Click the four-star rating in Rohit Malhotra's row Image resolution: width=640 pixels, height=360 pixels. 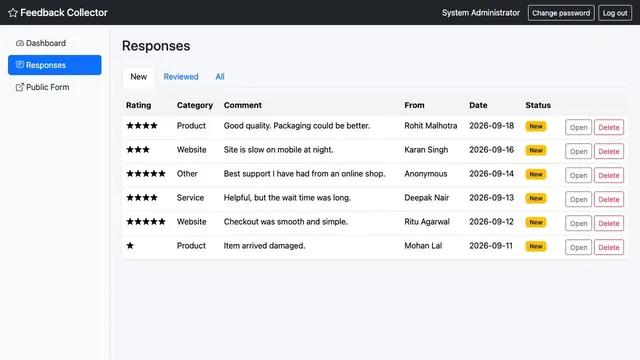[142, 126]
